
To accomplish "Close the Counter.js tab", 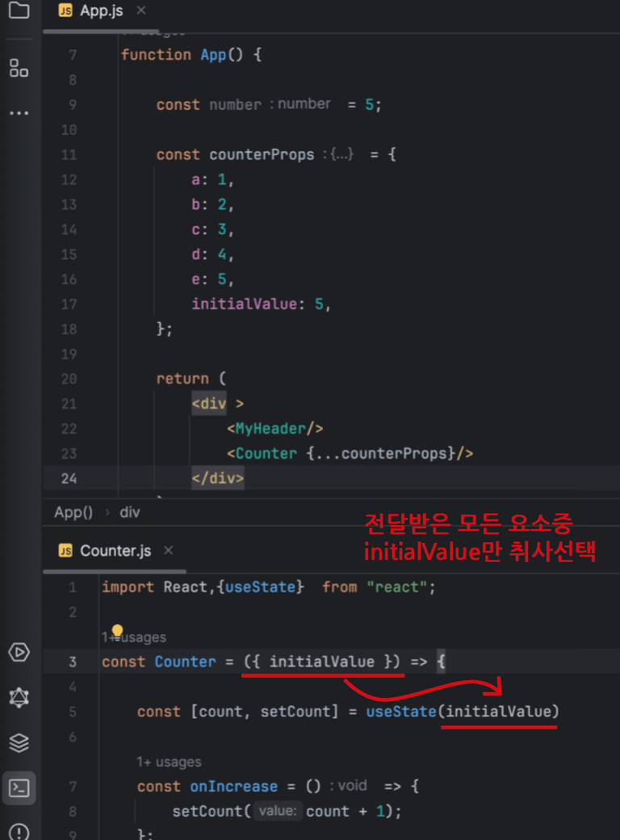I will click(168, 550).
